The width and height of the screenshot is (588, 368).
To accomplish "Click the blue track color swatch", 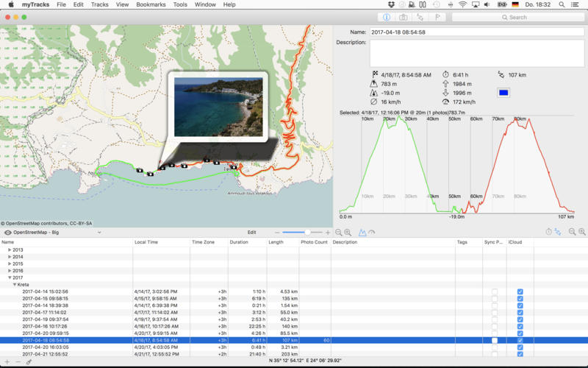I will click(503, 93).
